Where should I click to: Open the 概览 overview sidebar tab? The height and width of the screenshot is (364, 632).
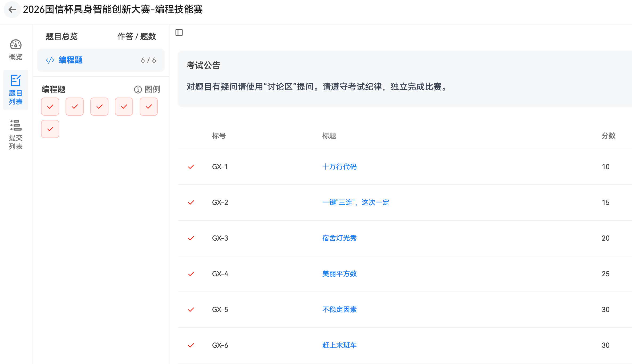[x=16, y=50]
